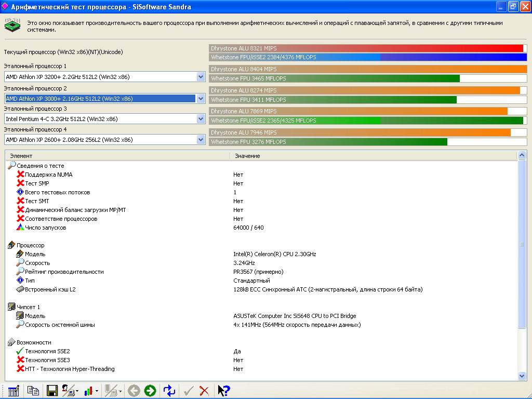Click the value 'PR3567 (примерно)'
Viewport: 532px width, 399px height.
[258, 272]
